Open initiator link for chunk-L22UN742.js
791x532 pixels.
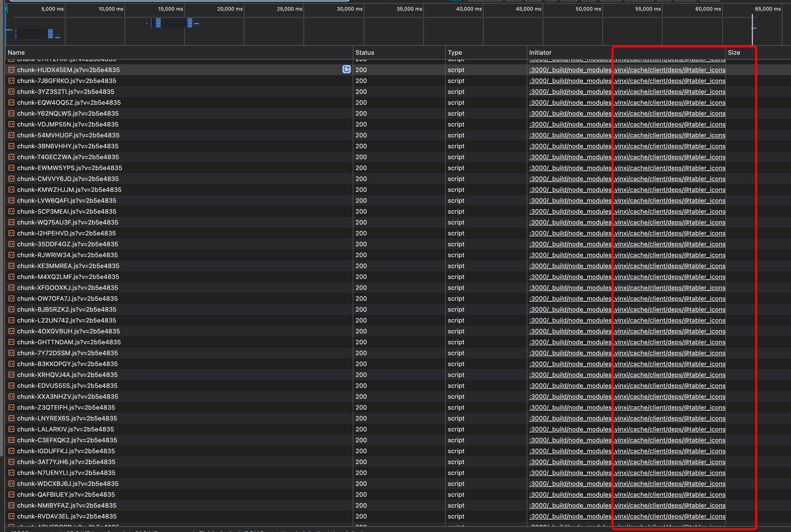pyautogui.click(x=627, y=320)
